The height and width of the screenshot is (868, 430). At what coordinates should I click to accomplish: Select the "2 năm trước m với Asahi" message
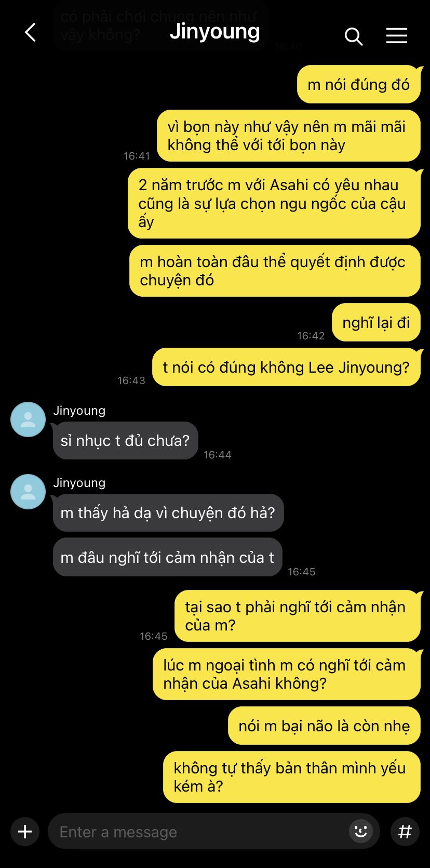pyautogui.click(x=274, y=203)
